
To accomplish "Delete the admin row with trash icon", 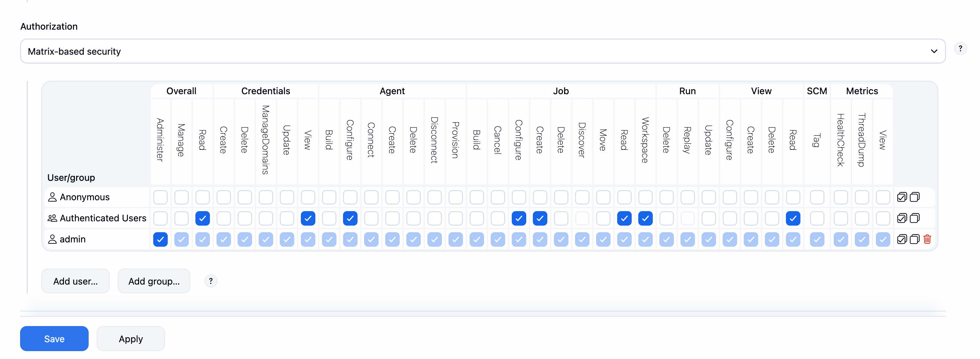I will [928, 239].
